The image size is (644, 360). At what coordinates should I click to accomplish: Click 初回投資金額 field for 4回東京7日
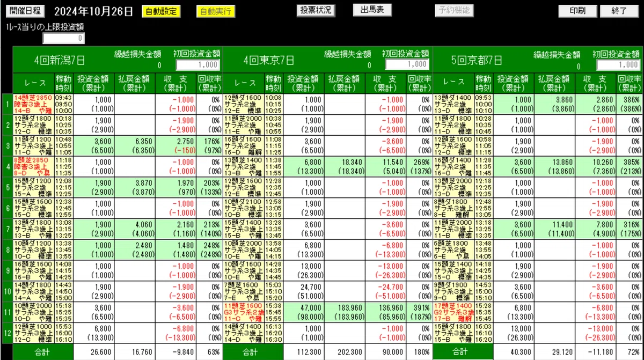(x=407, y=64)
